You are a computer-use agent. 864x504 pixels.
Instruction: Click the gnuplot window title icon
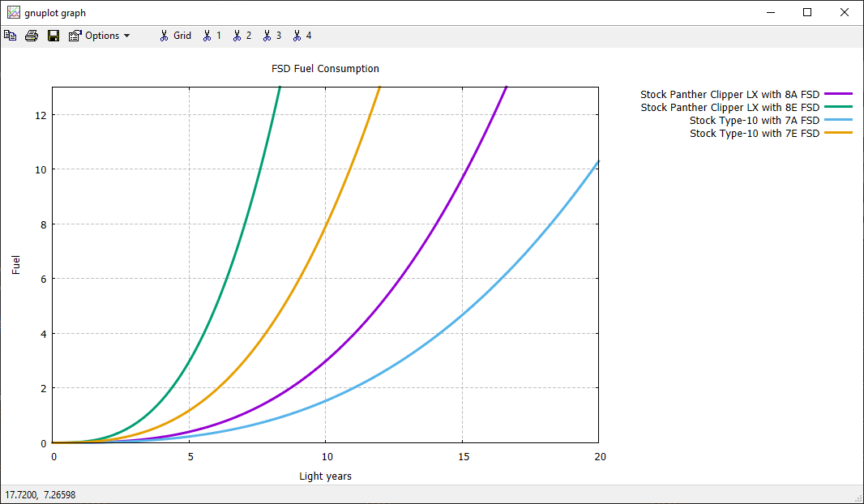tap(14, 13)
